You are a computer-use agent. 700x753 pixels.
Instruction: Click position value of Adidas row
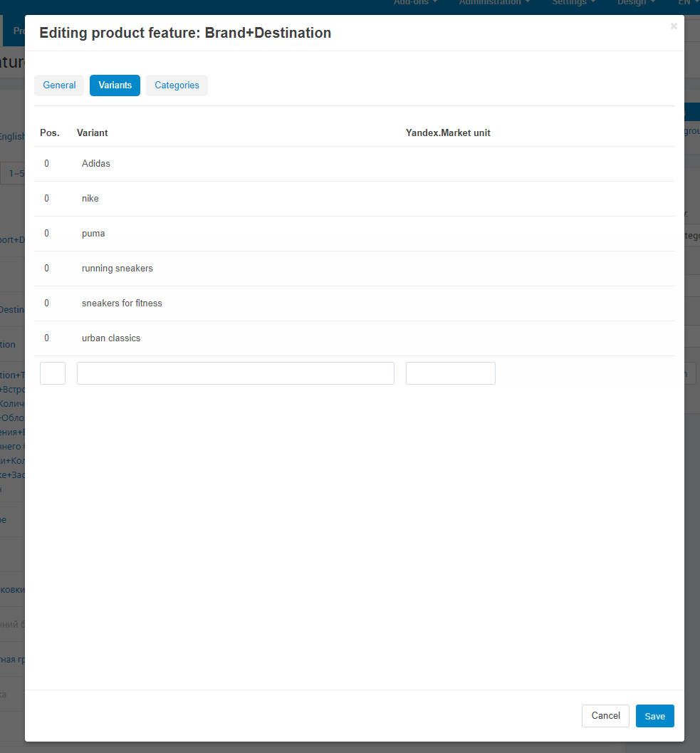tap(46, 164)
